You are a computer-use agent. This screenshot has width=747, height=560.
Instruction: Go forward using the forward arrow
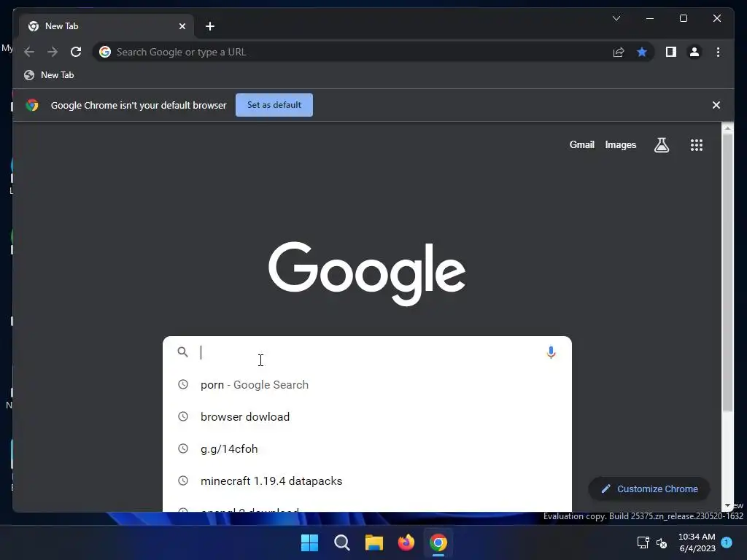point(53,52)
